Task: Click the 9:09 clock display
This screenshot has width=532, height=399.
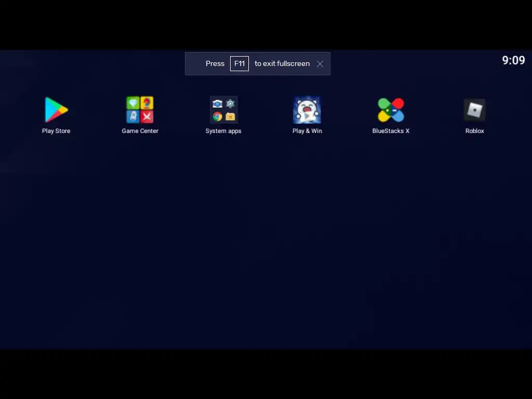Action: [513, 60]
